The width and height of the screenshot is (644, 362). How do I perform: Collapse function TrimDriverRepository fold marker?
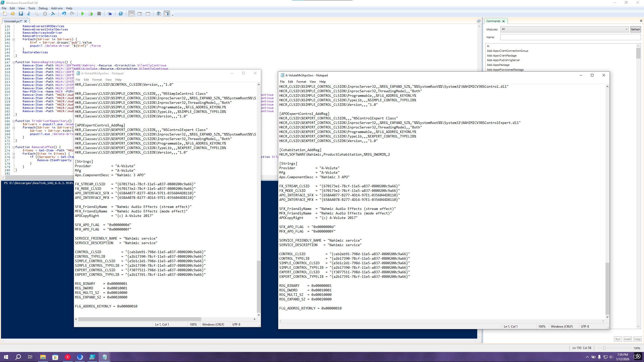14,121
